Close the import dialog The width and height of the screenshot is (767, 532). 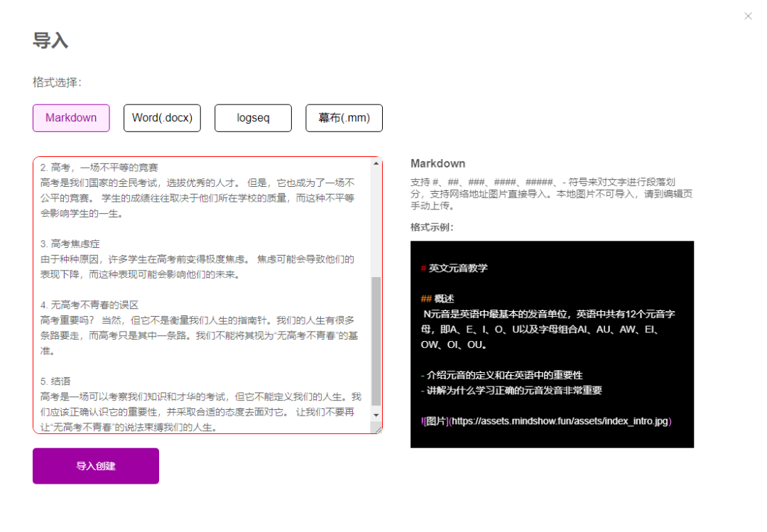pyautogui.click(x=748, y=16)
